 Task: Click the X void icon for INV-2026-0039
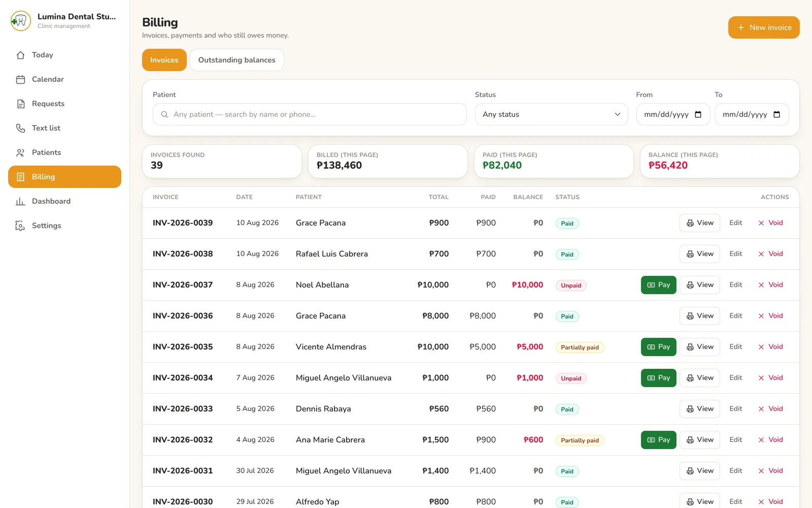pyautogui.click(x=761, y=223)
